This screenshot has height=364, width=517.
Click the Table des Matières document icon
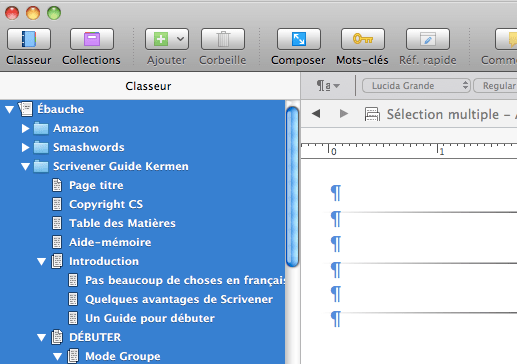coord(57,223)
